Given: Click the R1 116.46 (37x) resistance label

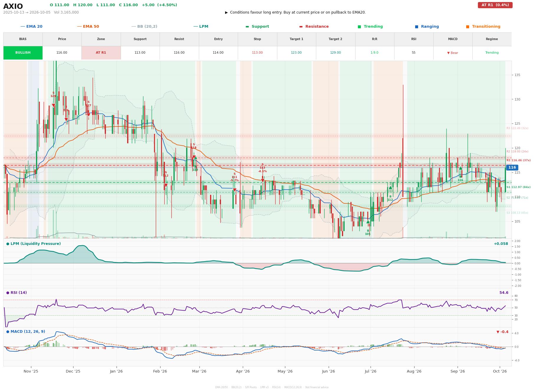Looking at the screenshot, I should [518, 160].
